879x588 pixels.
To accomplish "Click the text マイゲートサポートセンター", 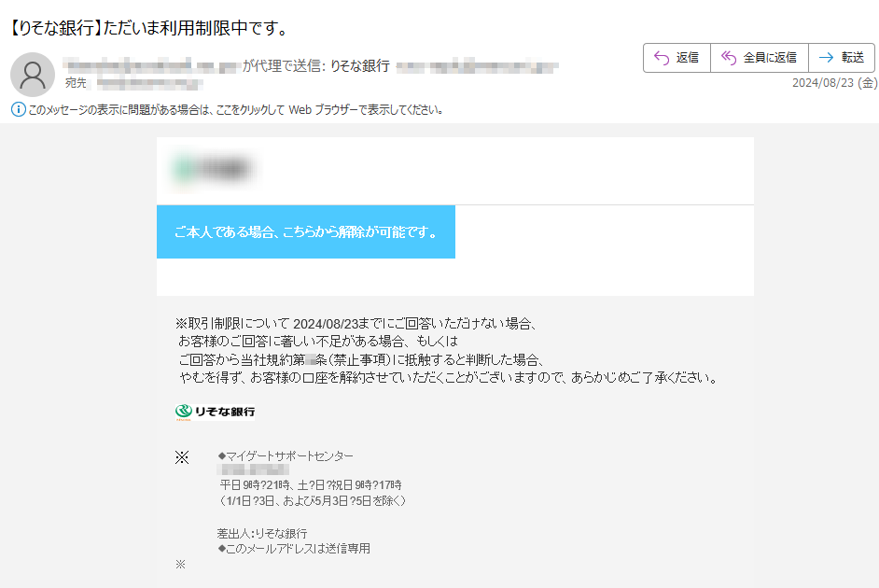I will [286, 456].
